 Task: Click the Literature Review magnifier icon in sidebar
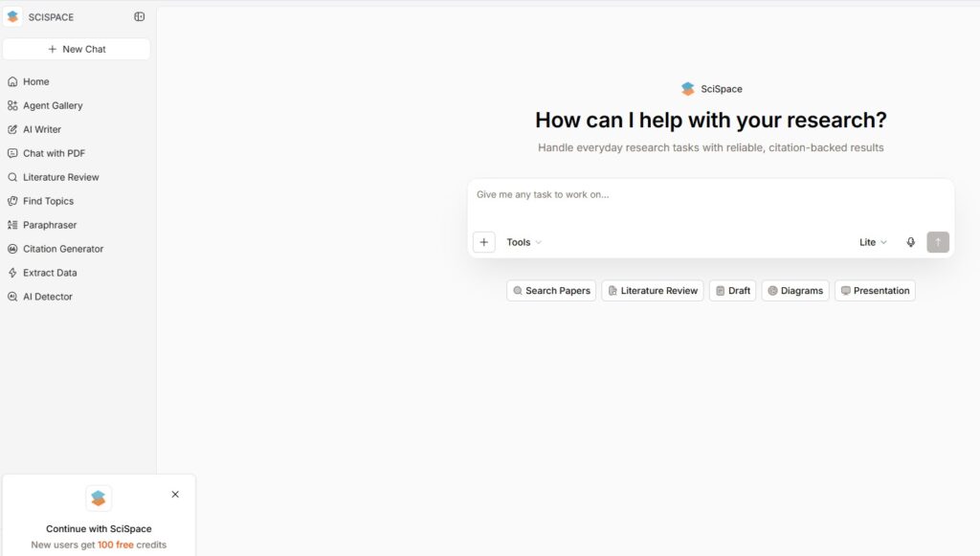click(12, 177)
